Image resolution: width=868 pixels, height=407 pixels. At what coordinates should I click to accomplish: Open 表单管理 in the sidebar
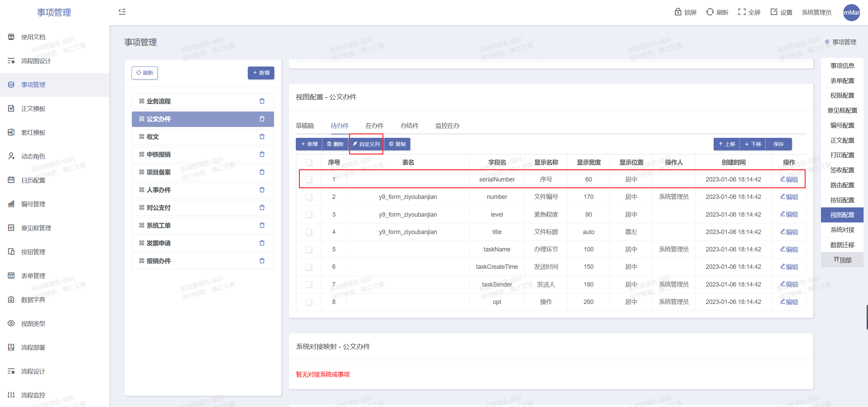33,276
